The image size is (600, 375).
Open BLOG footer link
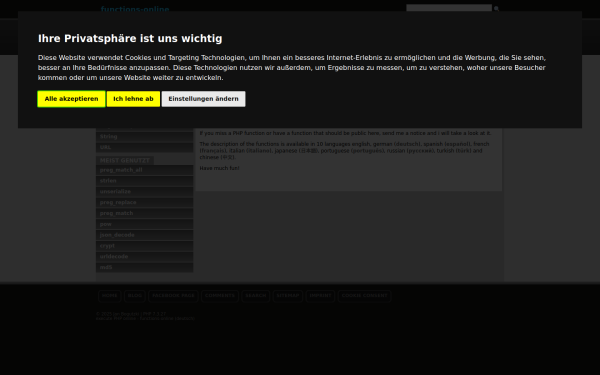pos(135,296)
